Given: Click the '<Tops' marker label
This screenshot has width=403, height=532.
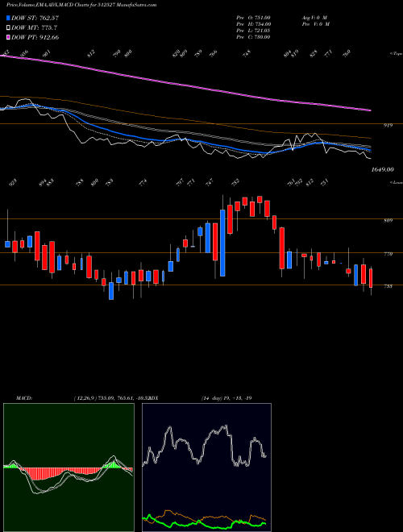Looking at the screenshot, I should pyautogui.click(x=396, y=54).
